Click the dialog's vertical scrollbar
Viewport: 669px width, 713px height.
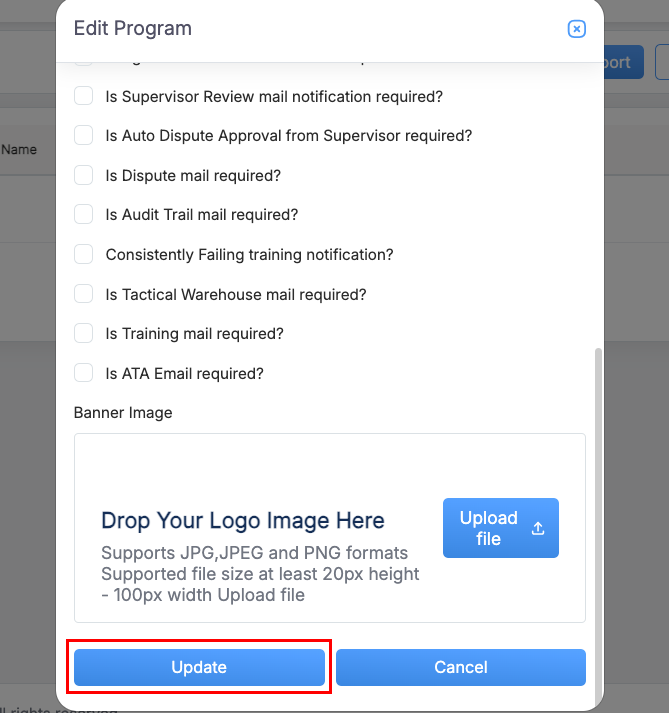598,520
